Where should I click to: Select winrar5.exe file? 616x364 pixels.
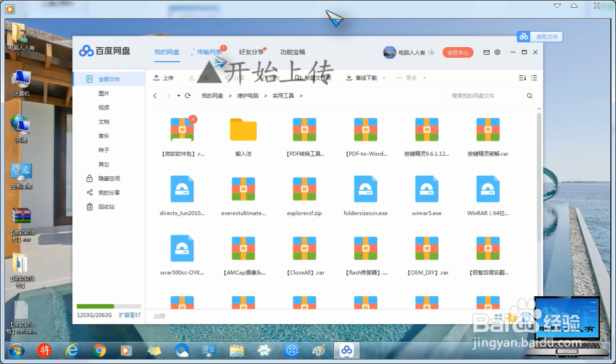426,189
